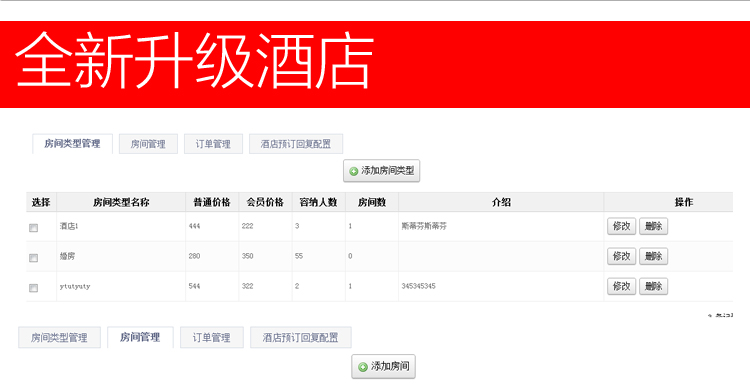Click 修改 button for 婚房

[621, 256]
